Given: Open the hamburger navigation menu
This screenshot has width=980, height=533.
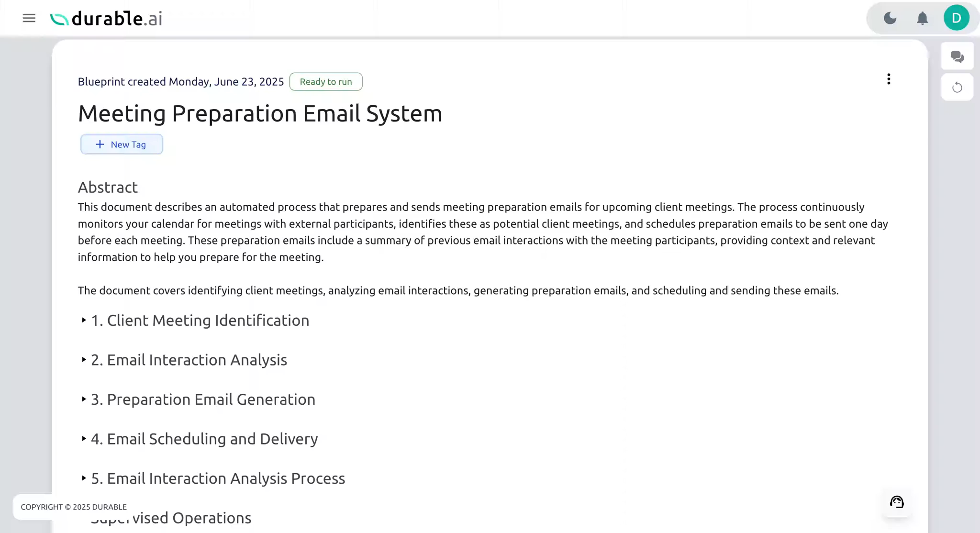Looking at the screenshot, I should [29, 18].
